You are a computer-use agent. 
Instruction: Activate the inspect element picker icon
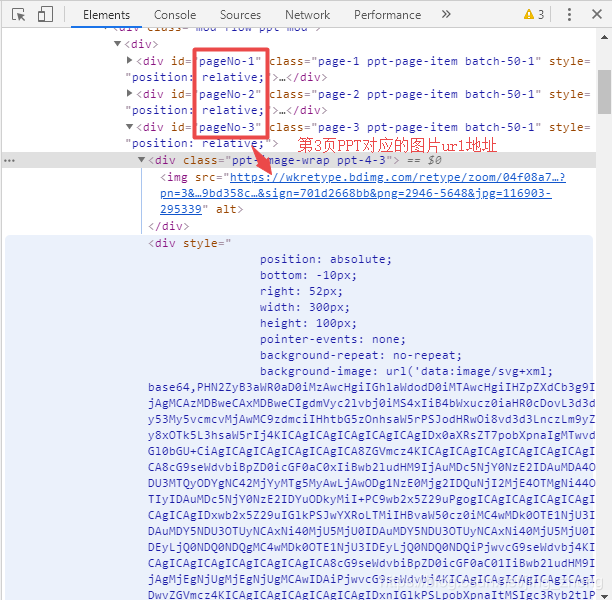pos(18,15)
